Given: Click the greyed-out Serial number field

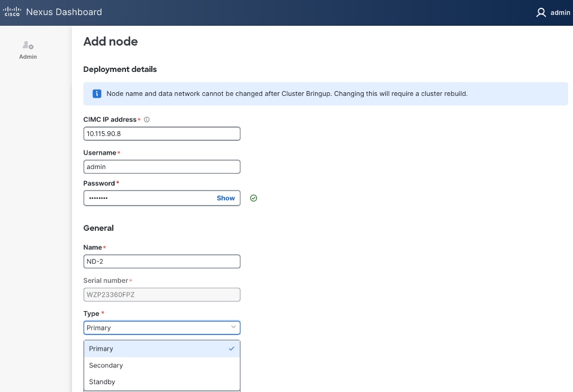Looking at the screenshot, I should (161, 294).
